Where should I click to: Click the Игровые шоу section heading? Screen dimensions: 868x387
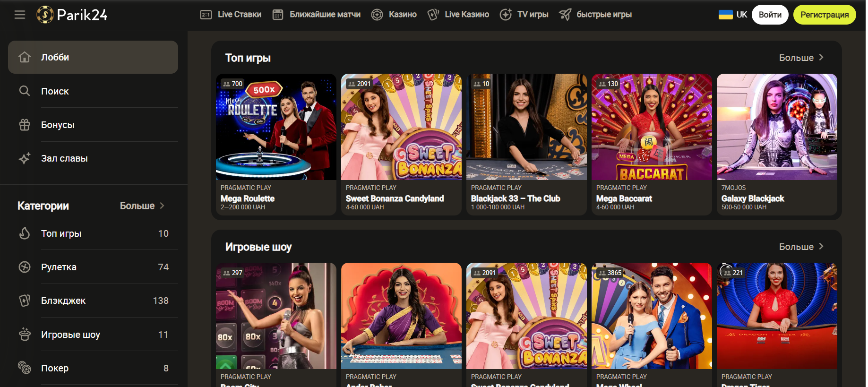(x=258, y=247)
